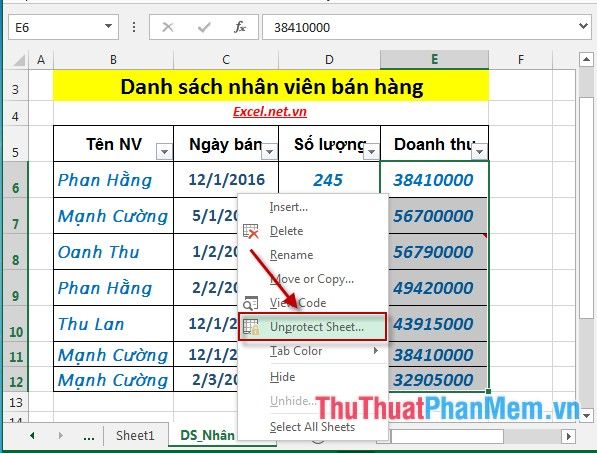
Task: Select column A header
Action: coord(41,60)
